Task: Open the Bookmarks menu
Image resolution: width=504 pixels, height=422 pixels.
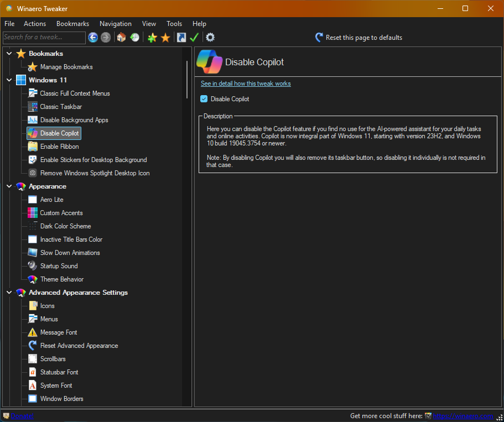Action: [72, 24]
